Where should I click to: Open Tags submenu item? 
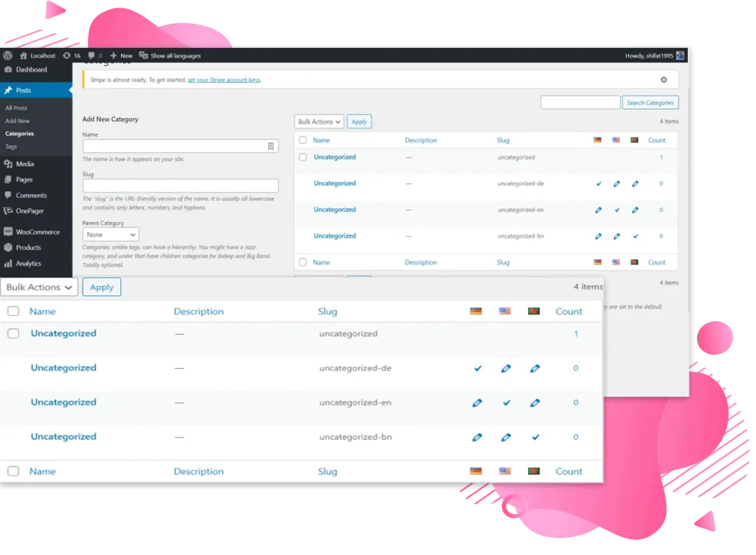(11, 146)
